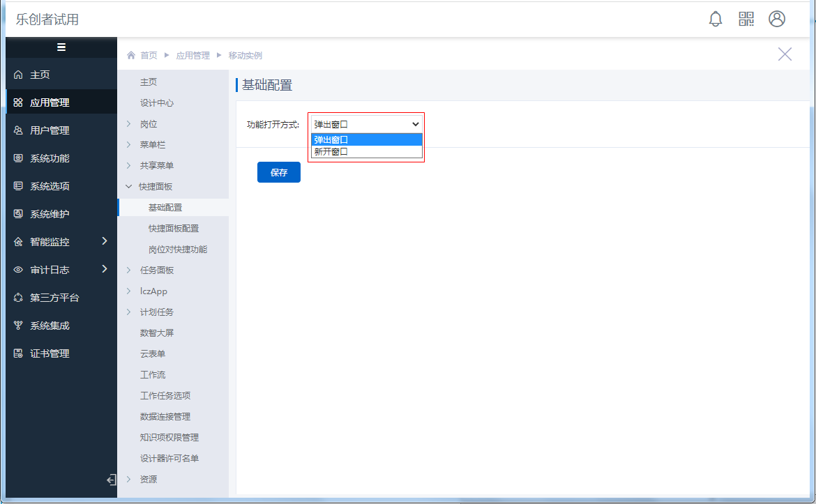
Task: Open the user account avatar icon
Action: 777,19
